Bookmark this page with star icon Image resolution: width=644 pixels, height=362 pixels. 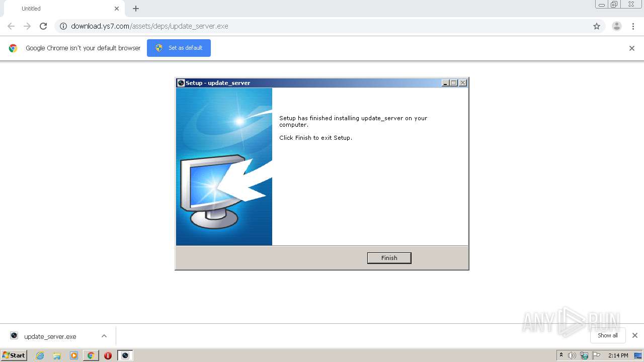(x=597, y=26)
